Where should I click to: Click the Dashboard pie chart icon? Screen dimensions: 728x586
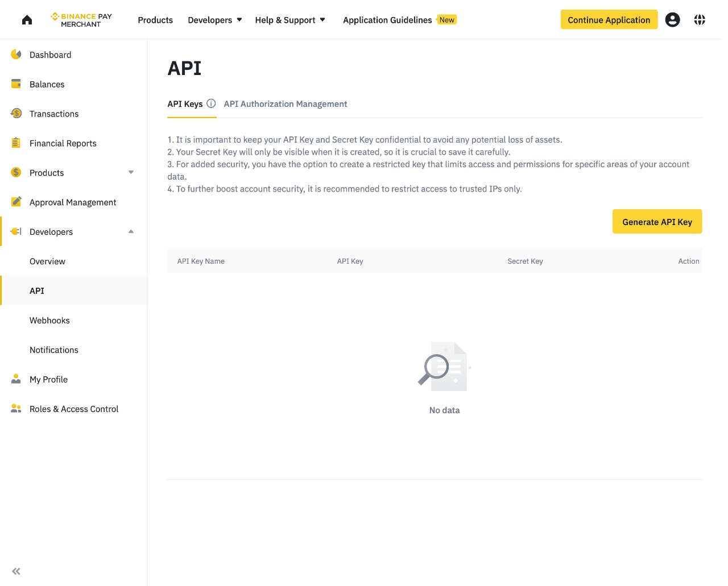(x=16, y=55)
